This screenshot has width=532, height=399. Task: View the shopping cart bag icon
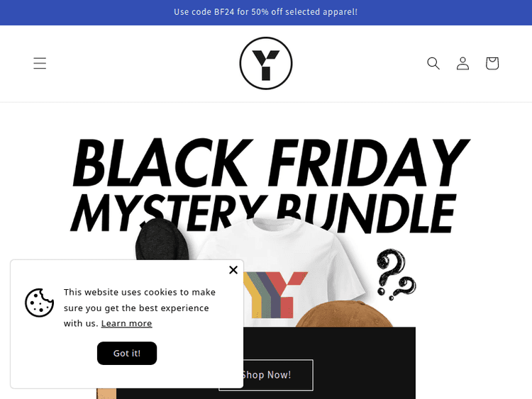492,63
